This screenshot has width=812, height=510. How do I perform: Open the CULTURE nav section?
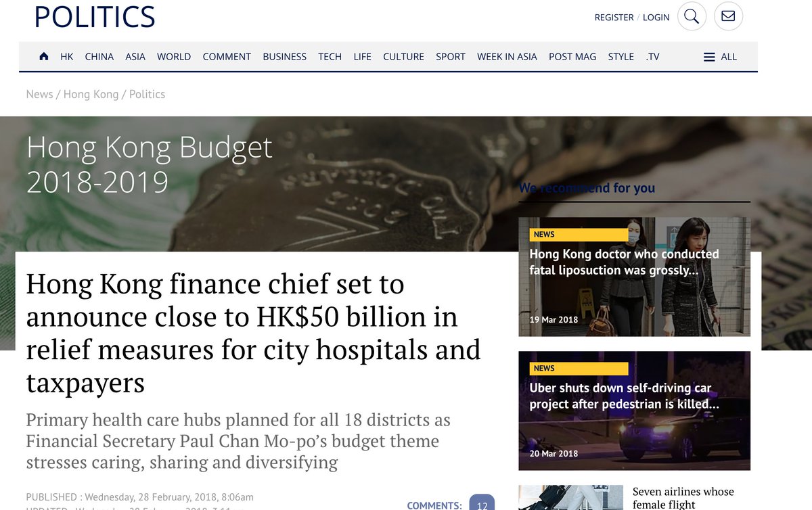403,57
